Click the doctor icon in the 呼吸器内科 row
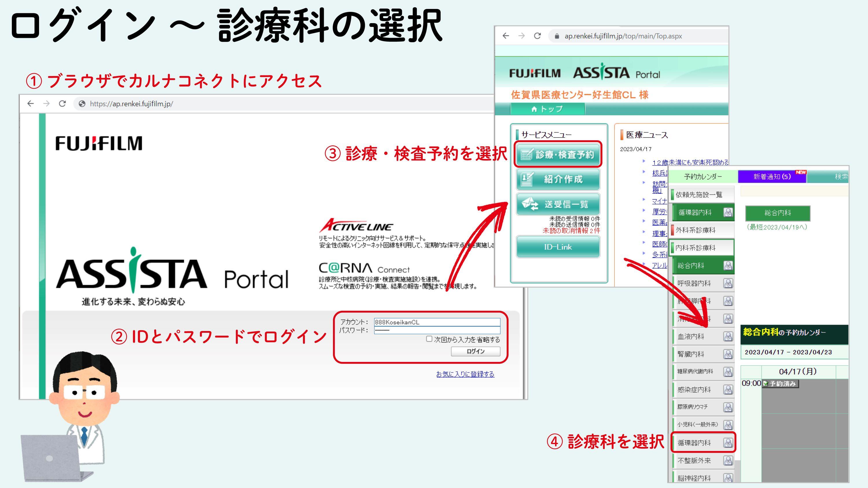Image resolution: width=868 pixels, height=488 pixels. pyautogui.click(x=728, y=283)
